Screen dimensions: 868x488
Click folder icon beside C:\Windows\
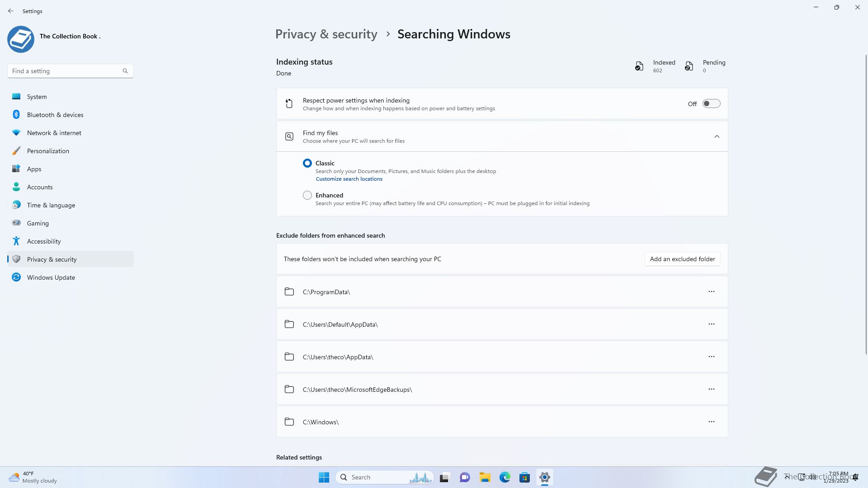[x=289, y=422]
